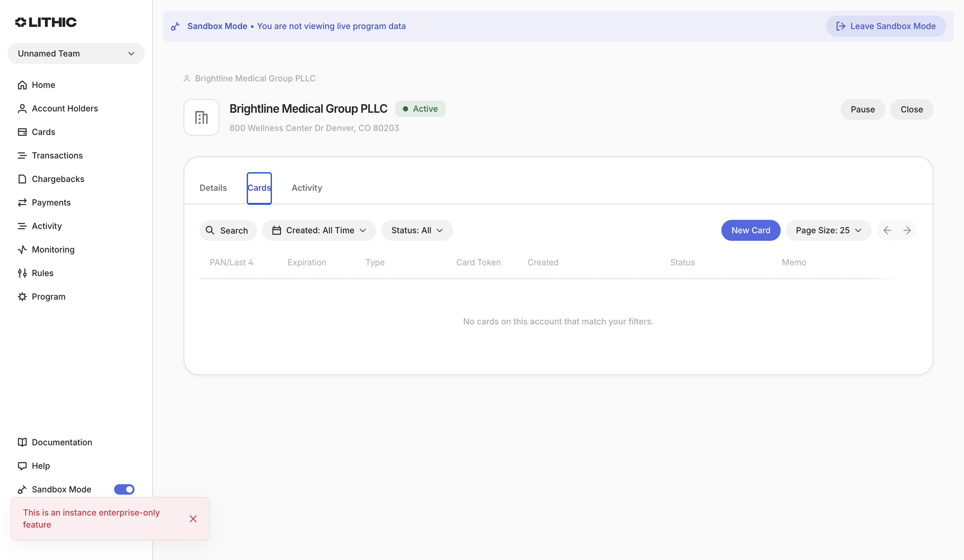Click the Rules sliders icon
Image resolution: width=964 pixels, height=560 pixels.
click(x=22, y=273)
